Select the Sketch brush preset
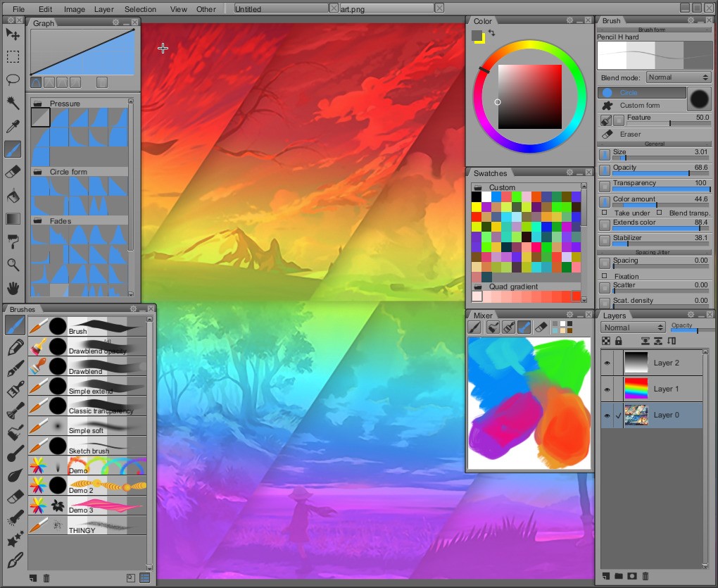 pos(88,446)
